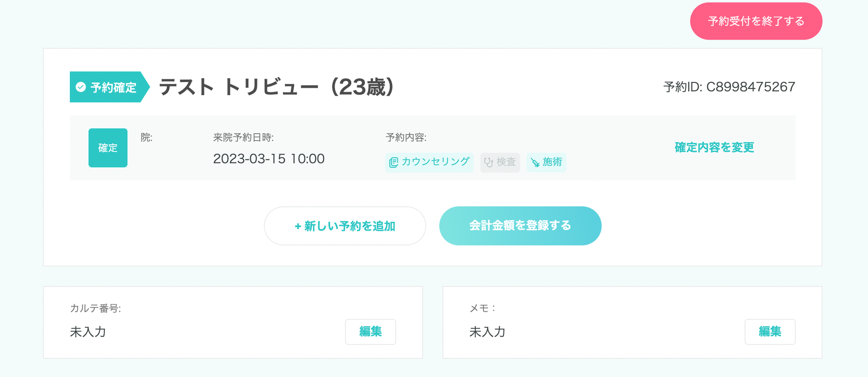Click the appointment time 2023-03-15 10:00
This screenshot has width=868, height=377.
269,159
